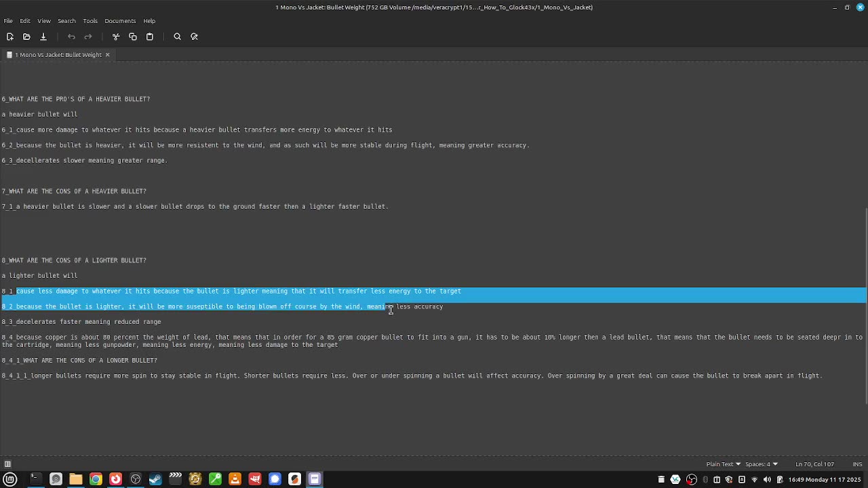Open the disk utility taskbar icon
Screen dimensions: 868x488
click(56, 479)
